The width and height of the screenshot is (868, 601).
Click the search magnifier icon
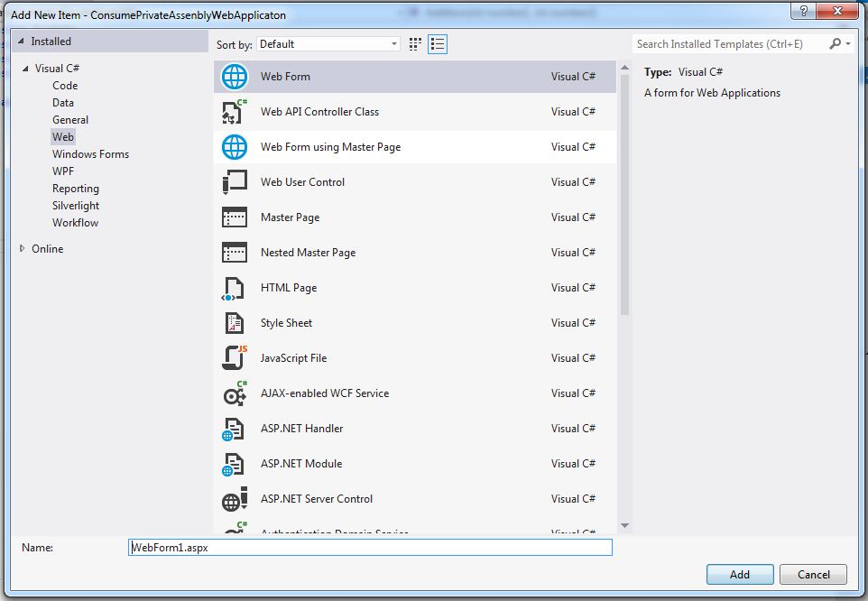(x=835, y=43)
